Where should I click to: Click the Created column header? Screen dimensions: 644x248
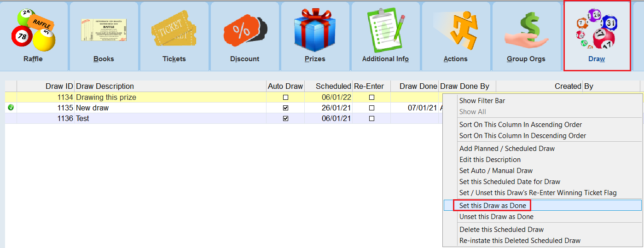pos(539,86)
